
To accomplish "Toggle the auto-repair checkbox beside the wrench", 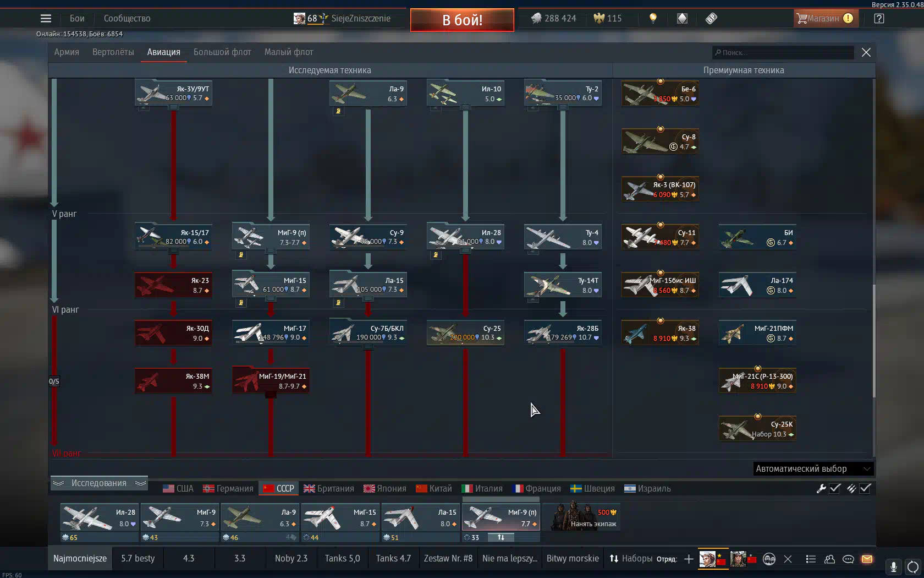I will pos(835,488).
